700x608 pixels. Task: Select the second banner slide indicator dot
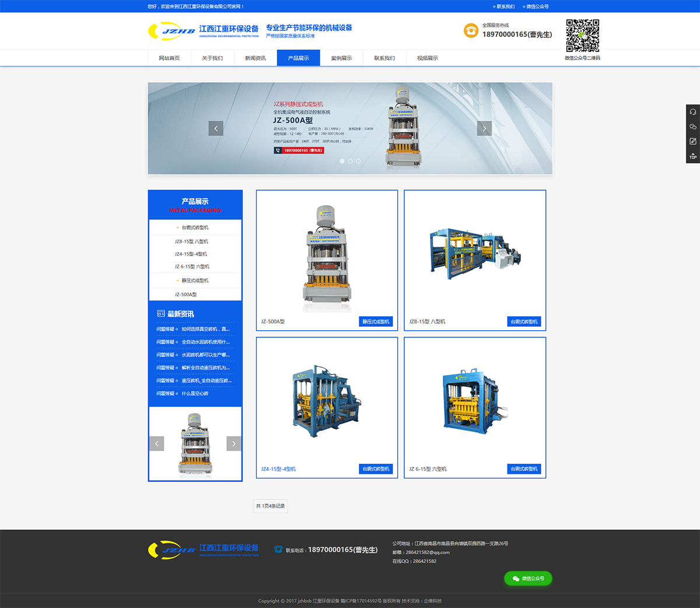pyautogui.click(x=350, y=161)
